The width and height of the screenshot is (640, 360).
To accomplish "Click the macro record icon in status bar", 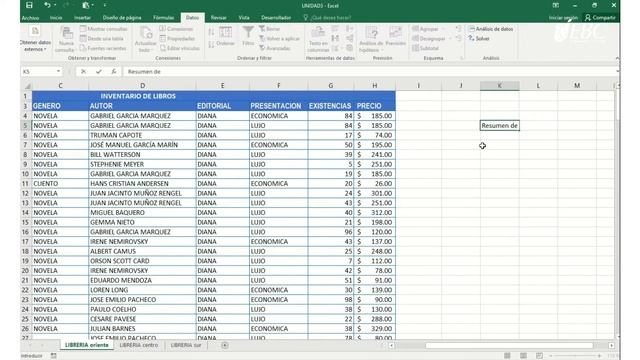I will (x=53, y=356).
